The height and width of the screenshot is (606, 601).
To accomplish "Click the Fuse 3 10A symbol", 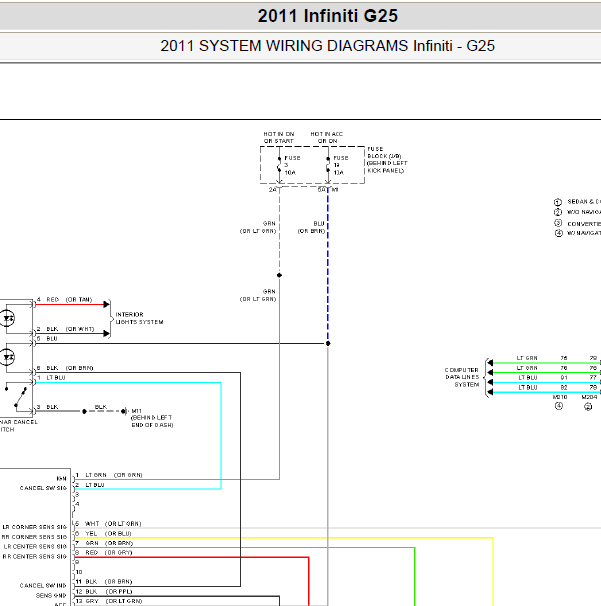I will tap(279, 167).
